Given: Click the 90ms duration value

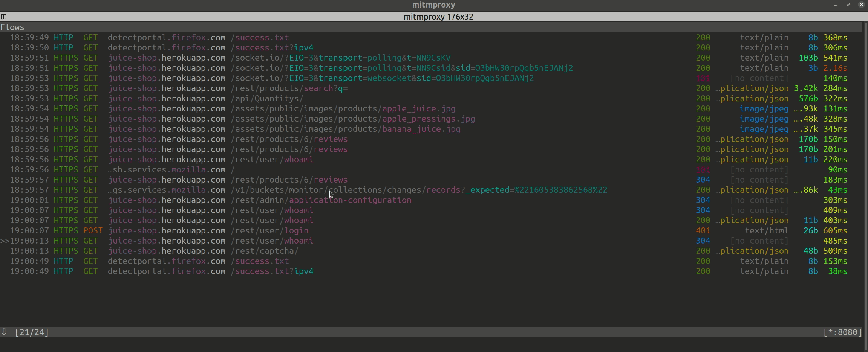Looking at the screenshot, I should point(838,169).
